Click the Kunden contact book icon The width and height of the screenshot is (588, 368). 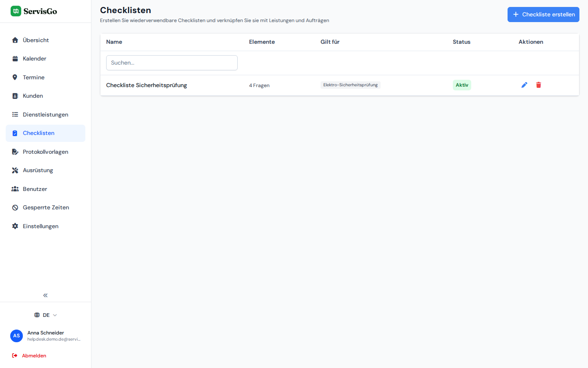15,96
